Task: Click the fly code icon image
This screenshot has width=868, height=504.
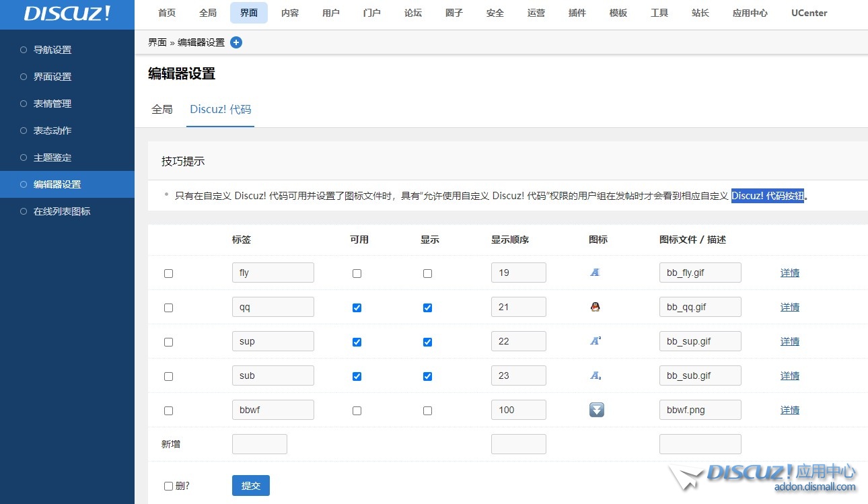Action: (595, 273)
